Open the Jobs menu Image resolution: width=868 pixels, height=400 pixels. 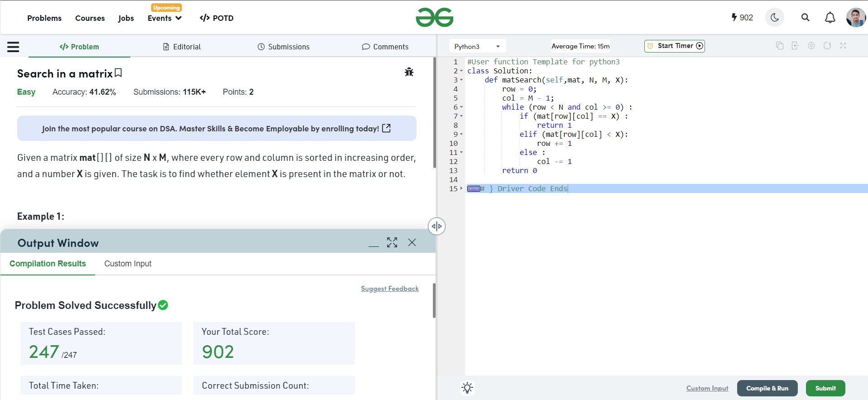[x=126, y=18]
